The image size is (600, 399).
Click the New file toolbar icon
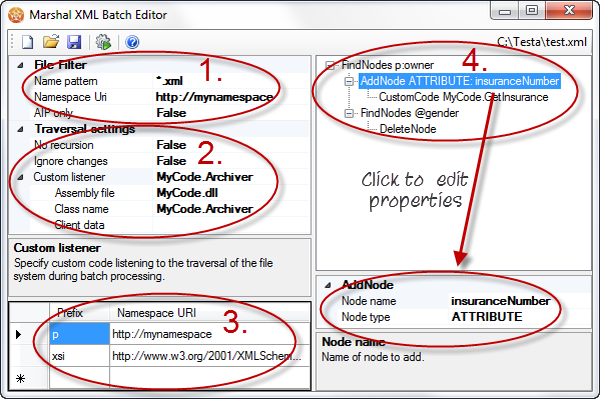[x=28, y=42]
